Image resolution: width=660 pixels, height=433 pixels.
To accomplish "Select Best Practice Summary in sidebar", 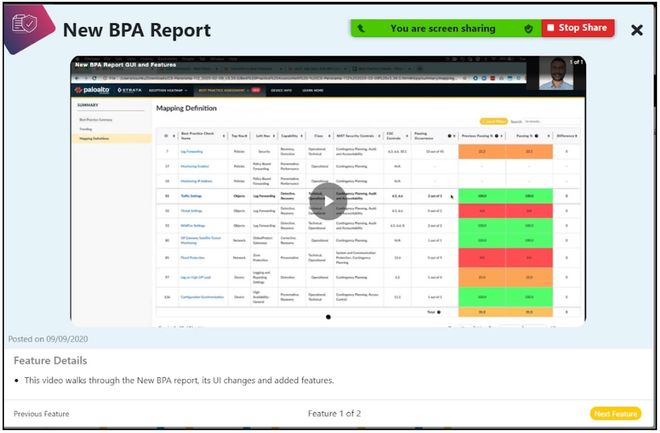I will (96, 120).
